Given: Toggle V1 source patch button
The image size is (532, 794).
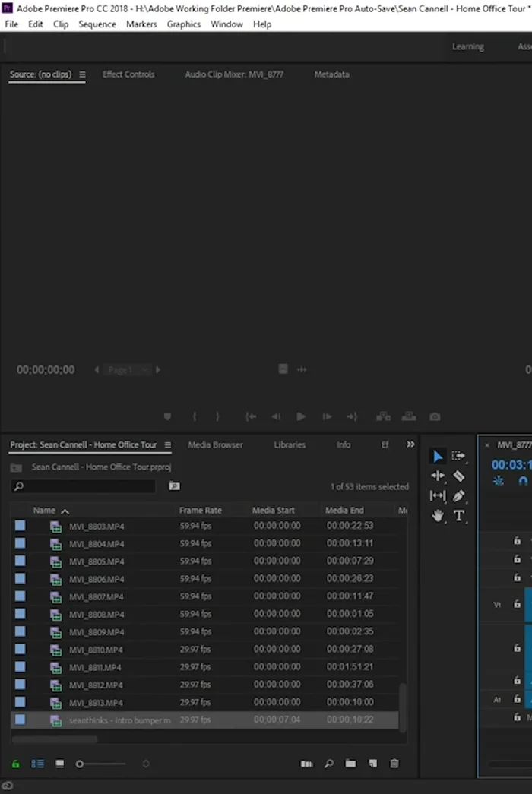Looking at the screenshot, I should coord(497,605).
